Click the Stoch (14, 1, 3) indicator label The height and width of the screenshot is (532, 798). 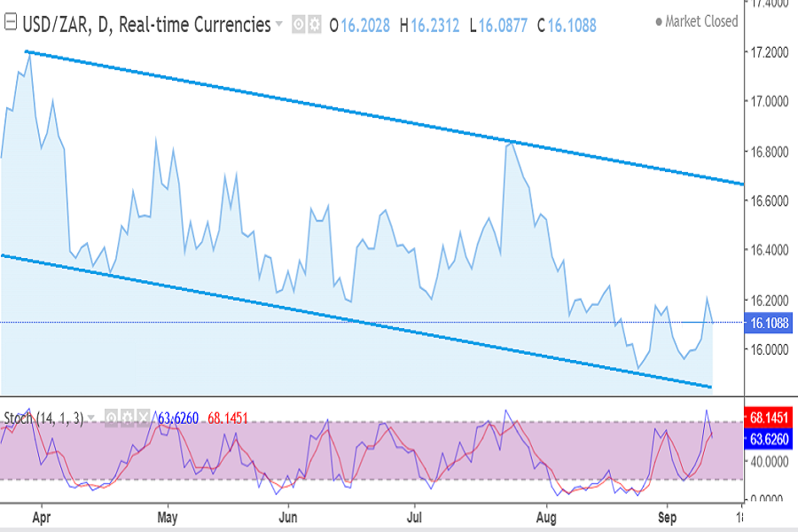pyautogui.click(x=43, y=419)
